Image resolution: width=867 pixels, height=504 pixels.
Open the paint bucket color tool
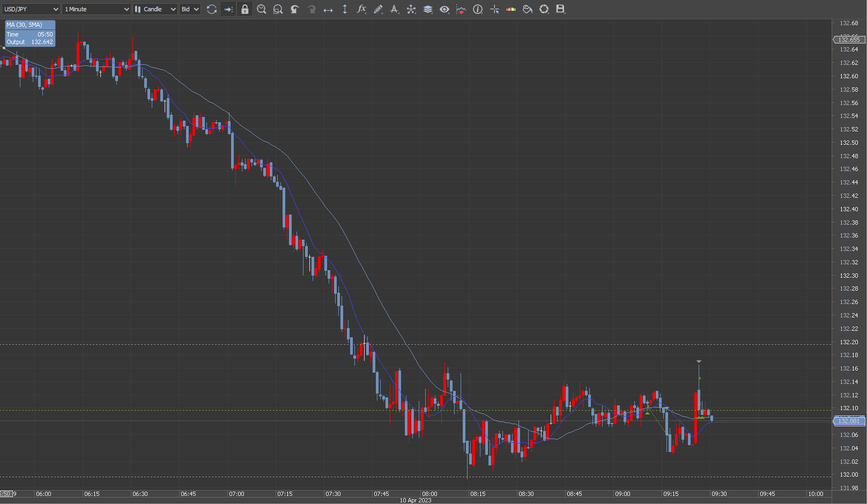click(x=528, y=9)
